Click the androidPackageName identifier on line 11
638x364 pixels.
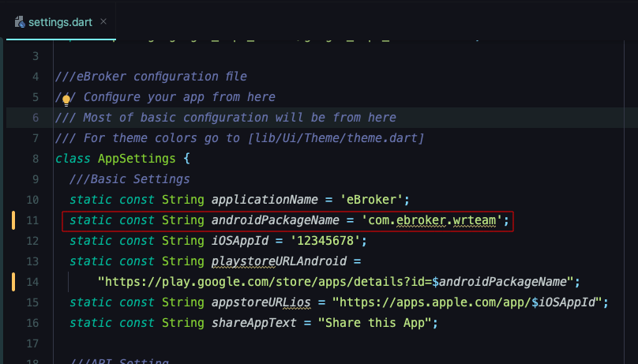point(275,220)
